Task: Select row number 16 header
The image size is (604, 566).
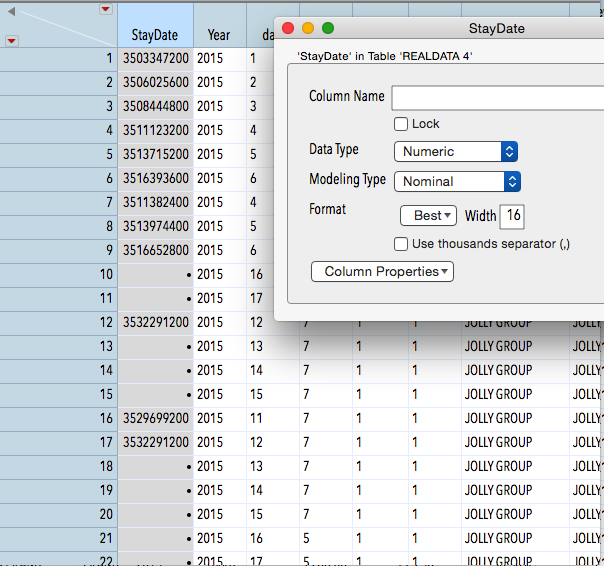Action: pos(59,418)
